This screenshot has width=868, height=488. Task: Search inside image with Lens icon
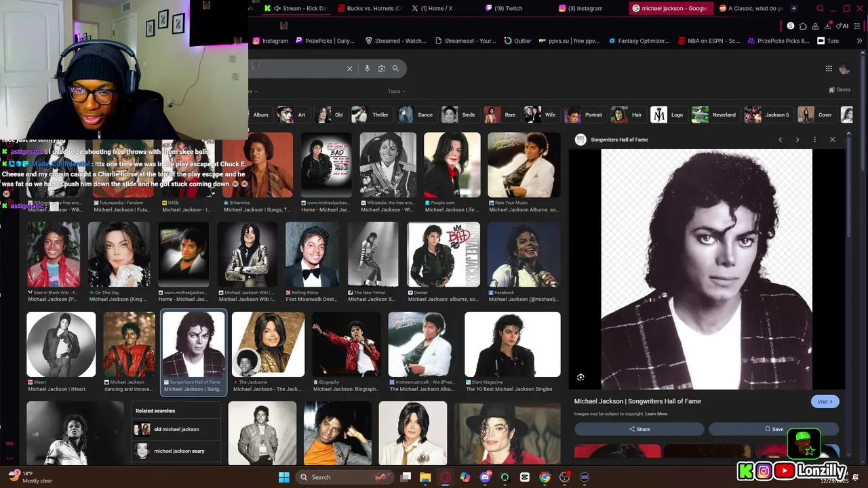click(x=580, y=378)
